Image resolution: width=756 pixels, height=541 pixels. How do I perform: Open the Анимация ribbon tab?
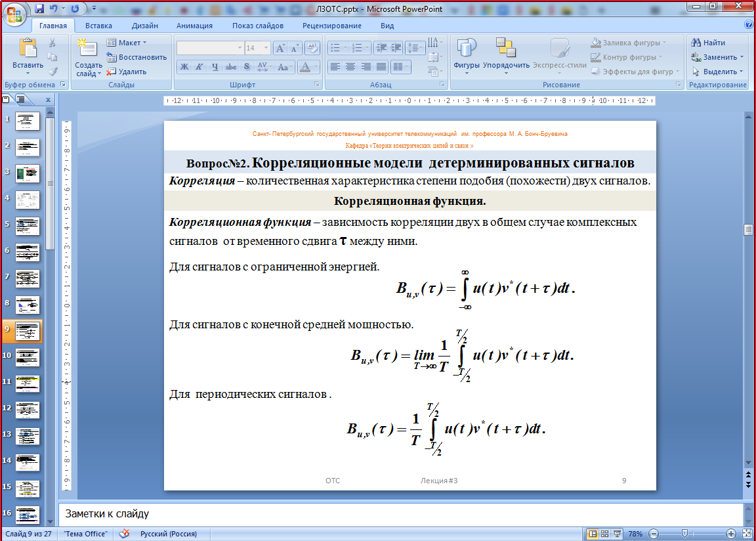(194, 26)
